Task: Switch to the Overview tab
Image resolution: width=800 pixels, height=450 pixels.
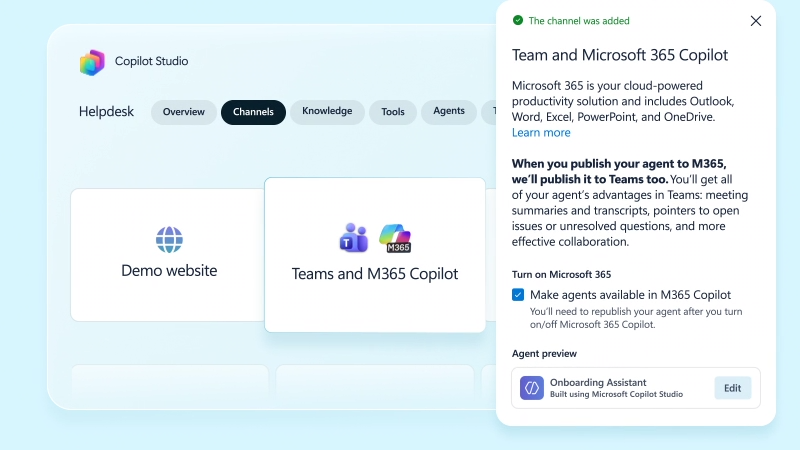Action: pos(184,112)
